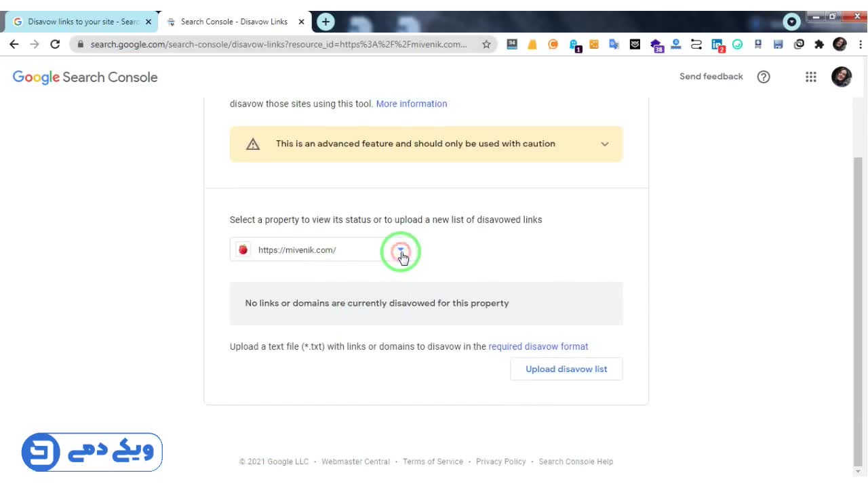868x488 pixels.
Task: Open the property selector dropdown arrow
Action: click(x=401, y=250)
